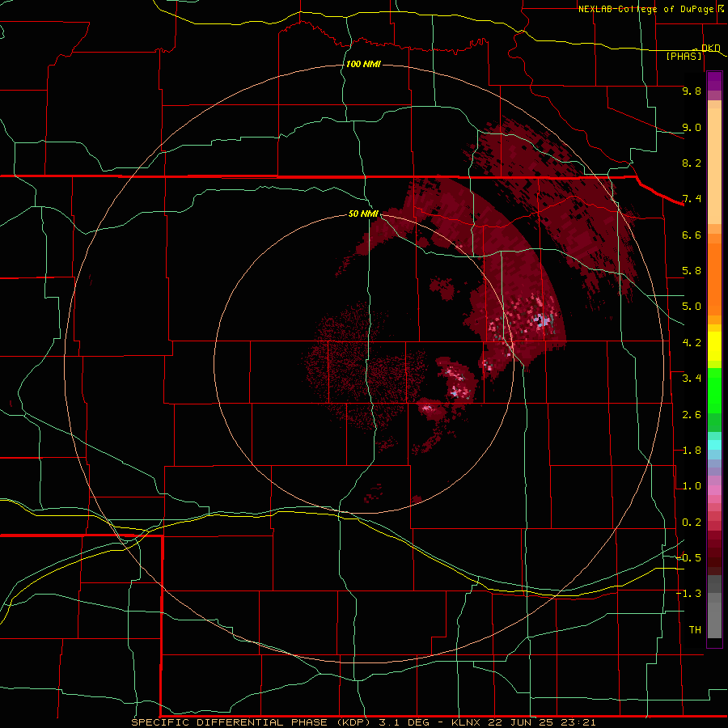The width and height of the screenshot is (728, 728).
Task: Pick the yellow color scale segment
Action: click(x=714, y=346)
